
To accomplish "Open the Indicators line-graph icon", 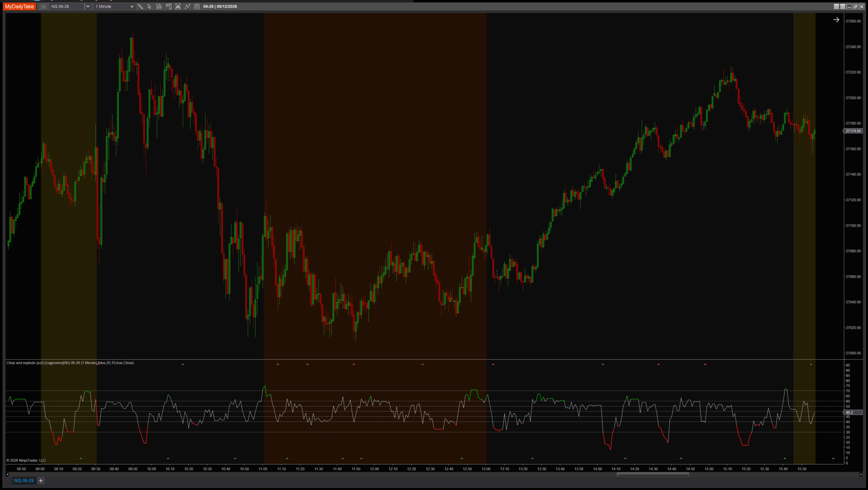I will (x=188, y=6).
